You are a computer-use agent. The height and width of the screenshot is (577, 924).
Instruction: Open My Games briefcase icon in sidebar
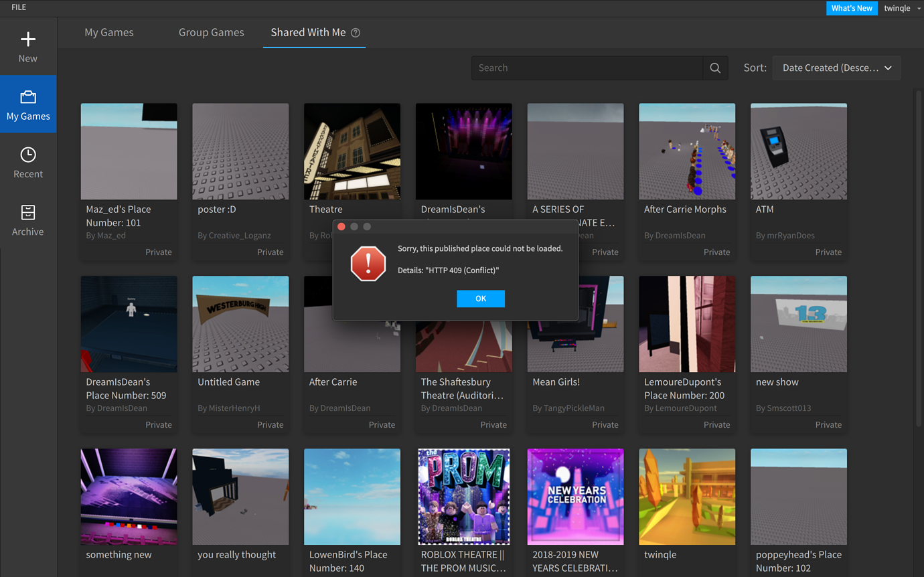click(27, 98)
